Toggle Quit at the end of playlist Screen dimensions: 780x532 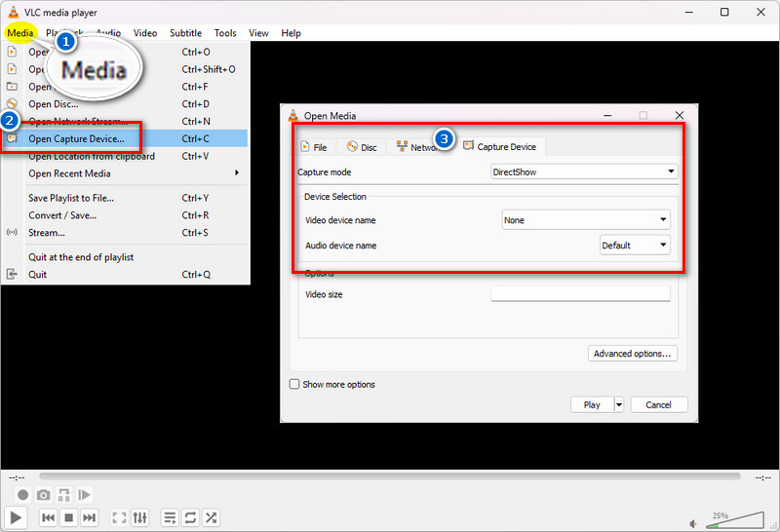125,257
